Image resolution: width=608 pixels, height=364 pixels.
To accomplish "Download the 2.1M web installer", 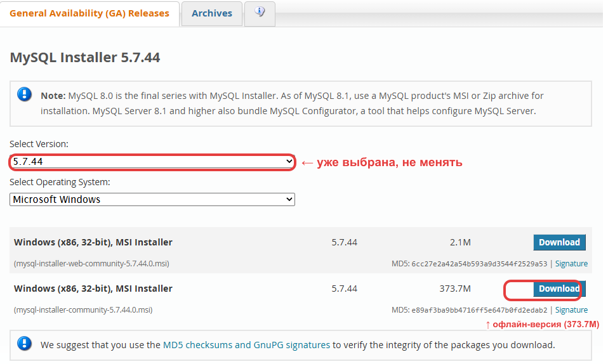I will 560,242.
